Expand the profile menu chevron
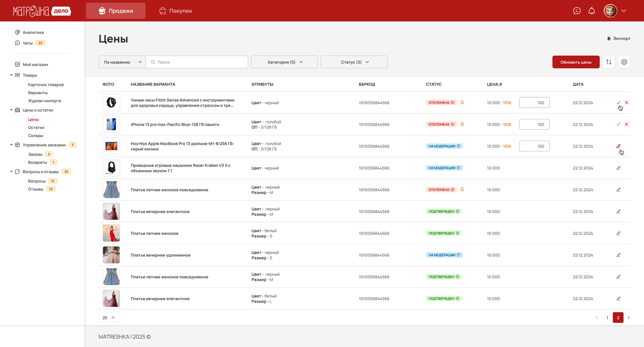Screen dimensions: 644x347 click(x=624, y=11)
